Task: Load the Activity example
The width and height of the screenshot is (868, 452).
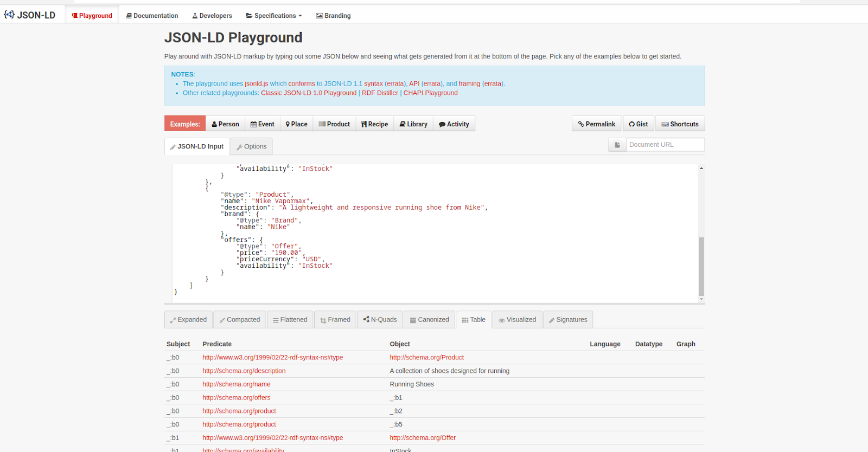Action: (x=454, y=124)
